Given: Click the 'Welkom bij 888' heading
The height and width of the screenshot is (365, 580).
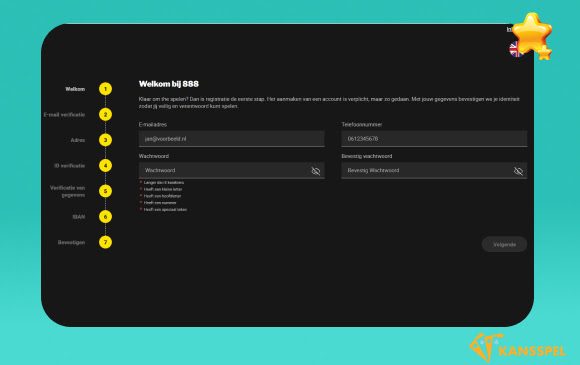Looking at the screenshot, I should tap(169, 84).
